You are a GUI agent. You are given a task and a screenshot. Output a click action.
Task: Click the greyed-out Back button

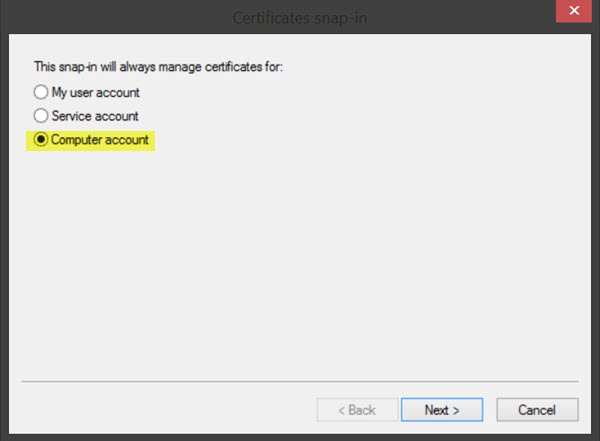point(354,409)
